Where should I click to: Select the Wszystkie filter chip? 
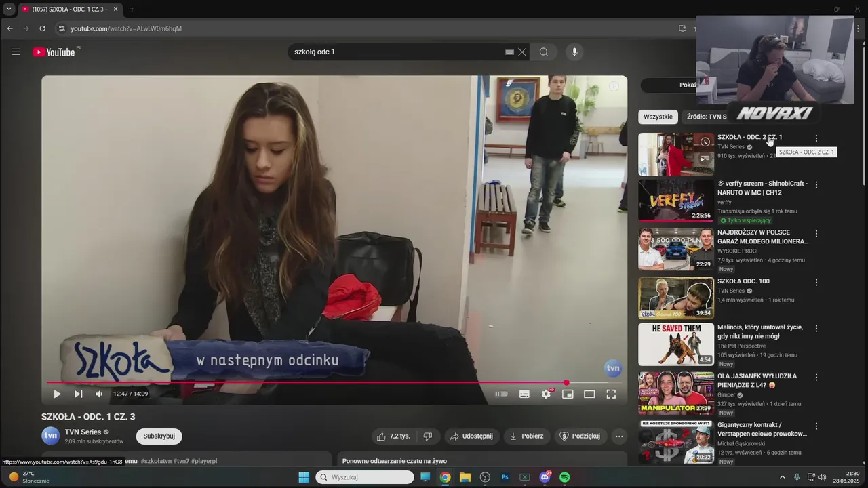point(658,117)
